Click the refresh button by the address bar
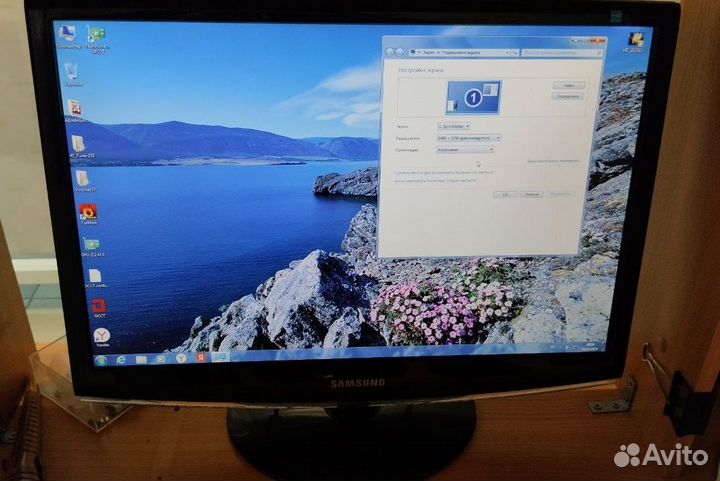 click(516, 53)
